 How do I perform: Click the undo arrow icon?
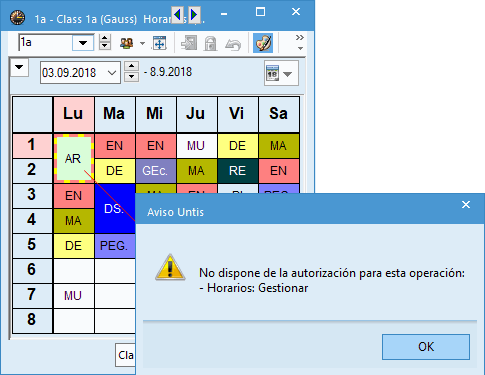pos(233,44)
